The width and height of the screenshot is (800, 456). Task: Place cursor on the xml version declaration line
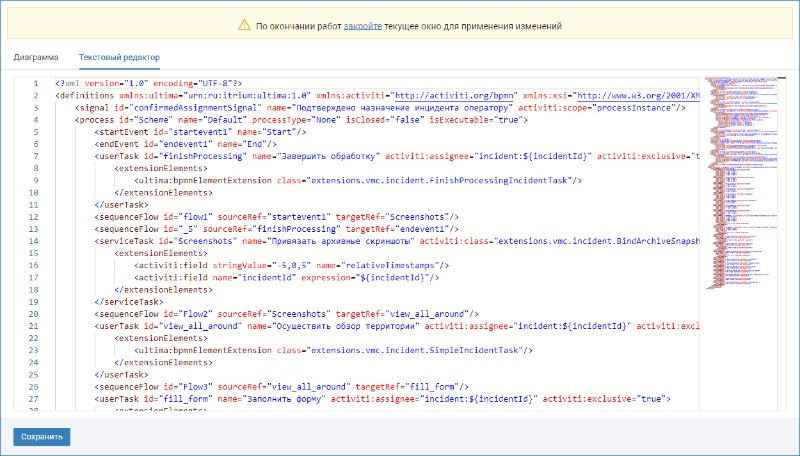148,83
